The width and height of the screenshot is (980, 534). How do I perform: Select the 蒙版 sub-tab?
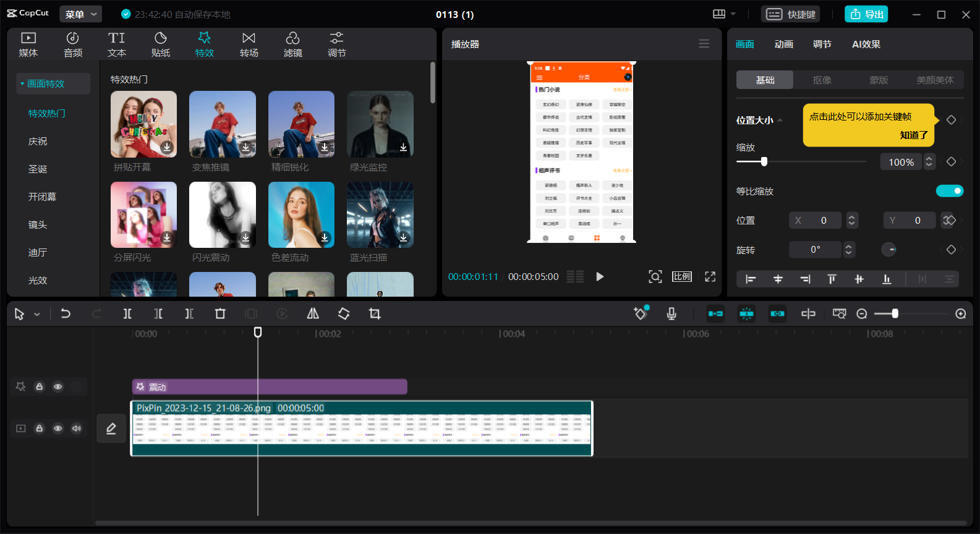[x=879, y=80]
